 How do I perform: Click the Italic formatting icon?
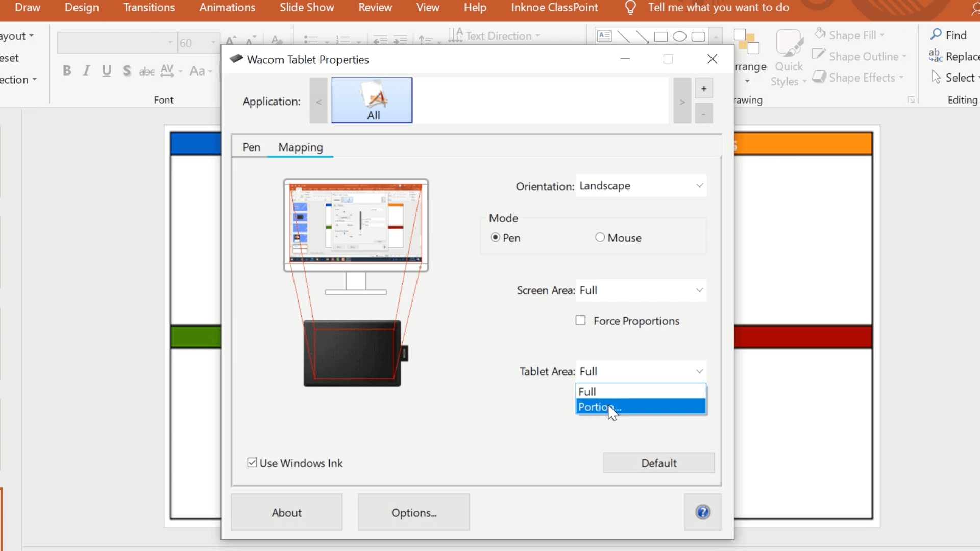(87, 71)
